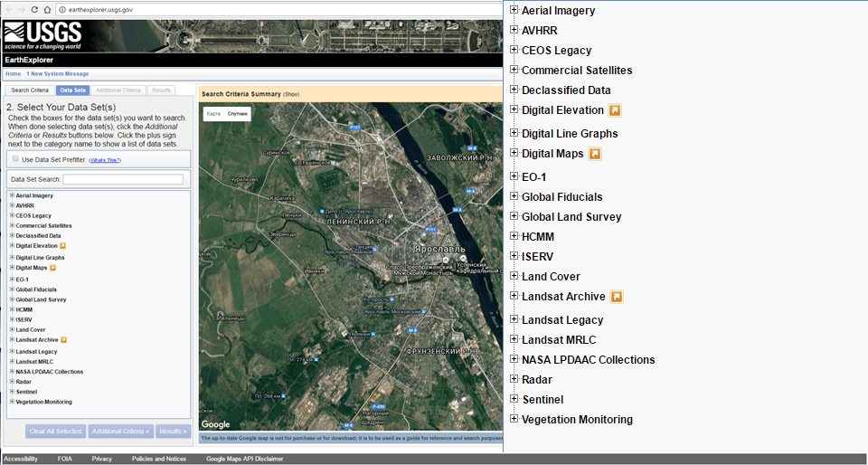This screenshot has width=868, height=465.
Task: Select the Спутник satellite map view
Action: [x=238, y=114]
